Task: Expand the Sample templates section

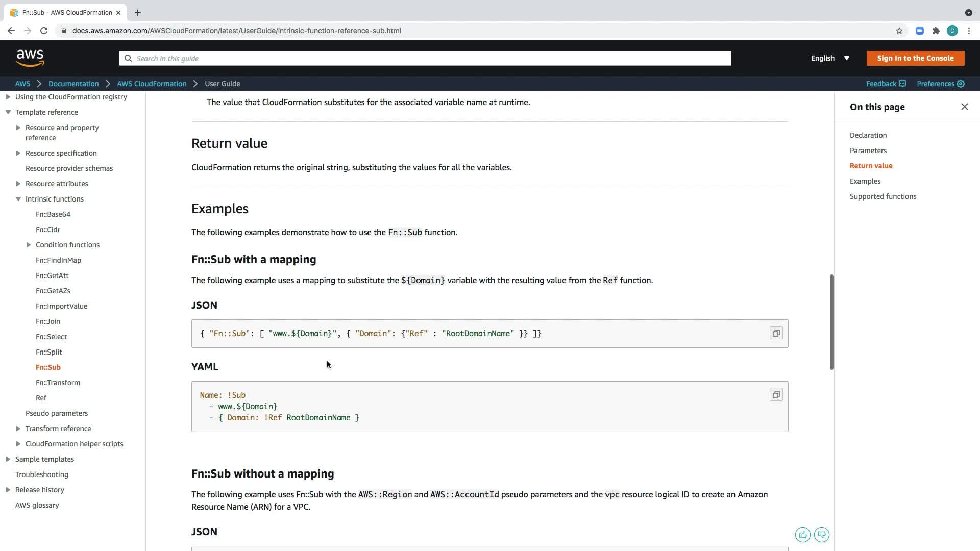Action: point(8,459)
